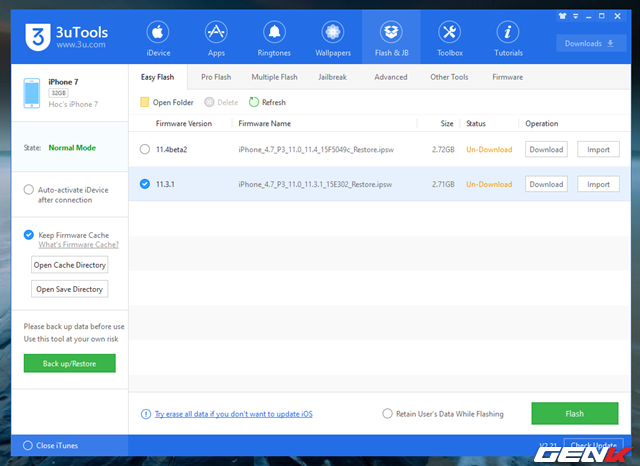The height and width of the screenshot is (466, 640).
Task: Minimize the 3uTools window
Action: tap(589, 16)
